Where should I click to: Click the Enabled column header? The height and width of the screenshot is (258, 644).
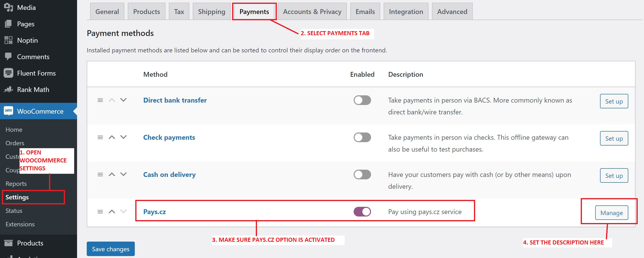point(362,74)
